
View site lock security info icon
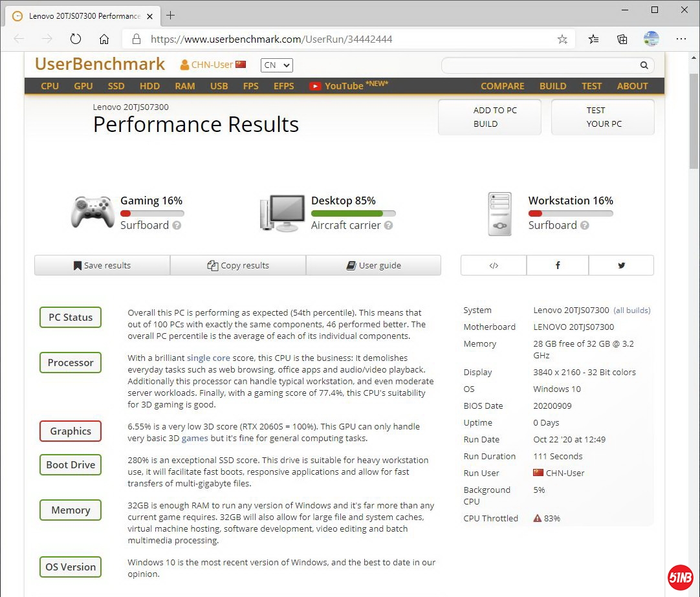click(137, 39)
